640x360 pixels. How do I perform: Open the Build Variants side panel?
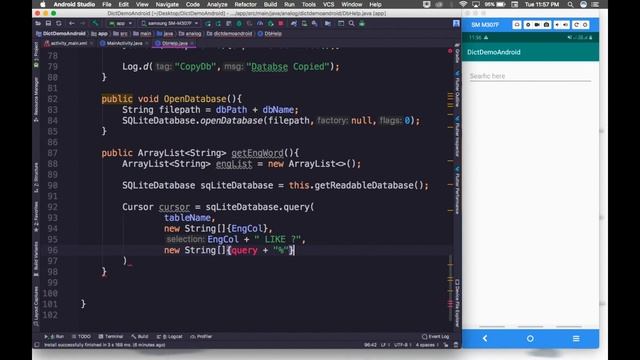[36, 258]
